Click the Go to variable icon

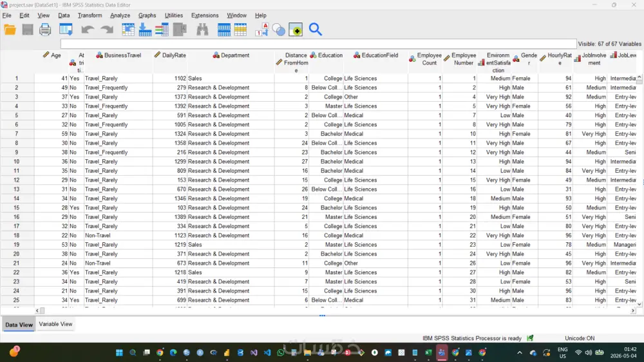(145, 30)
